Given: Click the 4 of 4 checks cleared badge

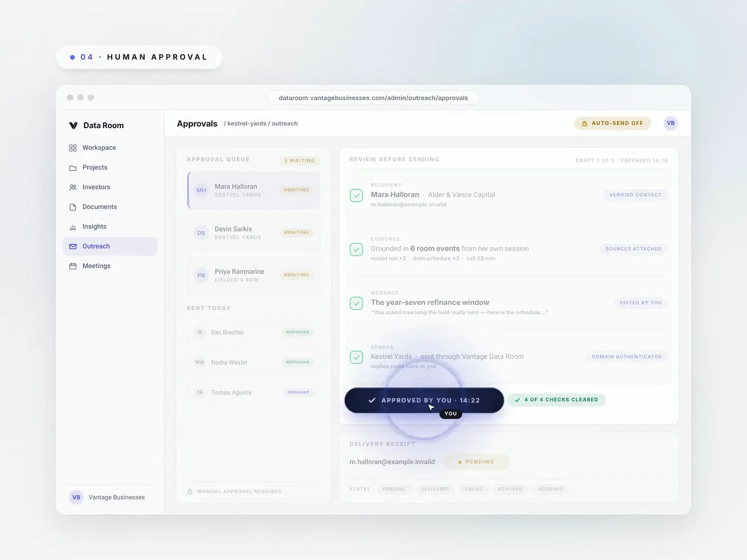Looking at the screenshot, I should coord(557,400).
